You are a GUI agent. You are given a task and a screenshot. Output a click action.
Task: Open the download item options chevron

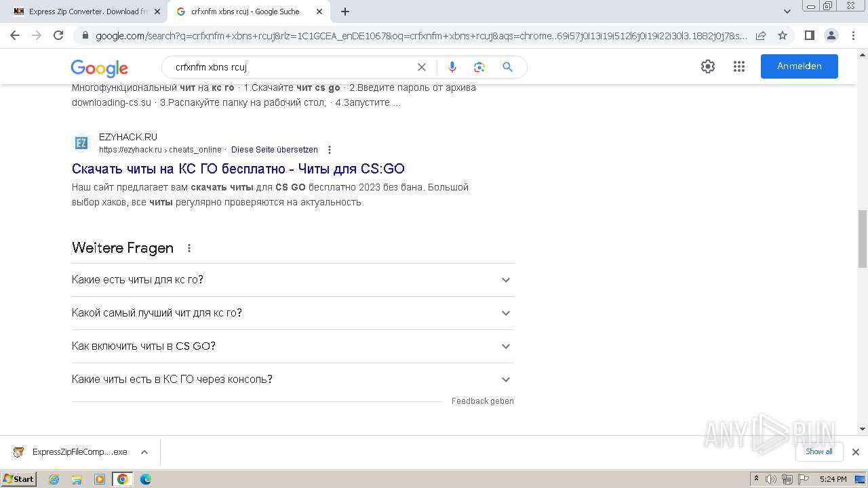(x=144, y=452)
